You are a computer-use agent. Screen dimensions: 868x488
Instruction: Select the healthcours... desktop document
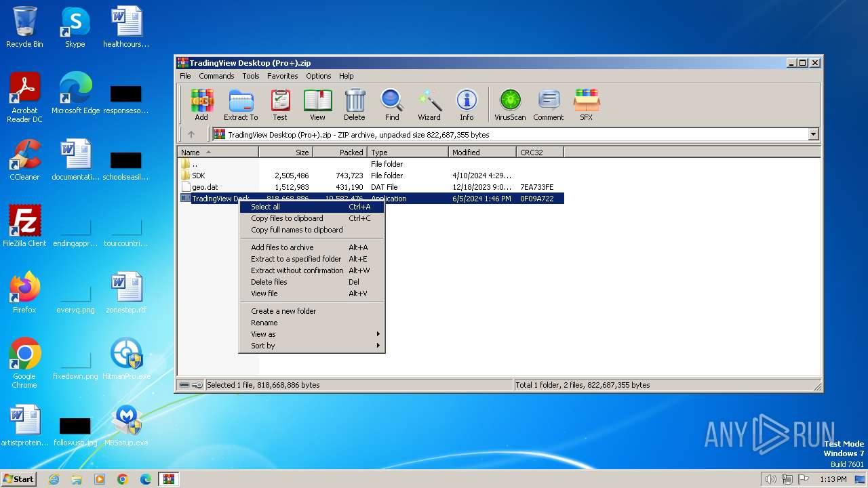tap(126, 27)
